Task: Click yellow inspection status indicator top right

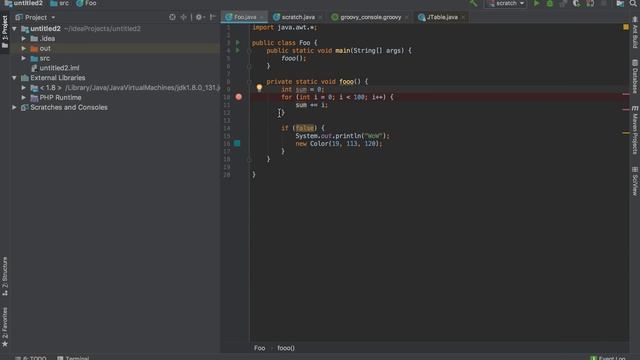Action: click(626, 27)
